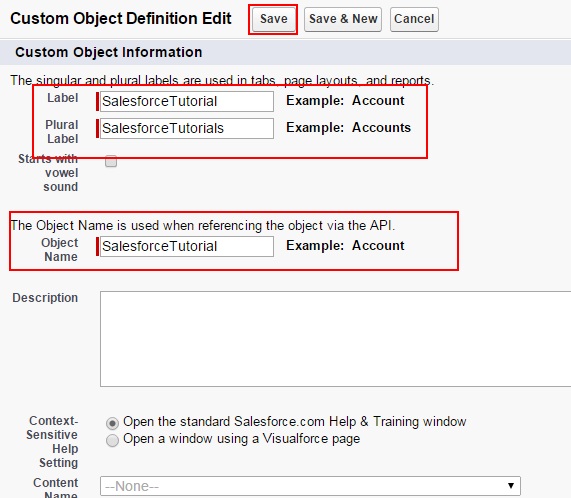Screen dimensions: 571x498
Task: Click the Object Name API description text
Action: coord(202,225)
